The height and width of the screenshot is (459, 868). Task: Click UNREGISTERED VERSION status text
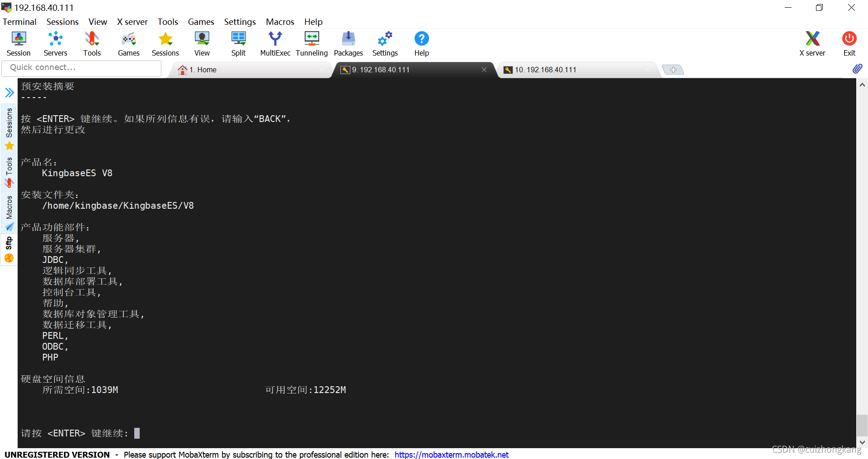click(x=57, y=454)
